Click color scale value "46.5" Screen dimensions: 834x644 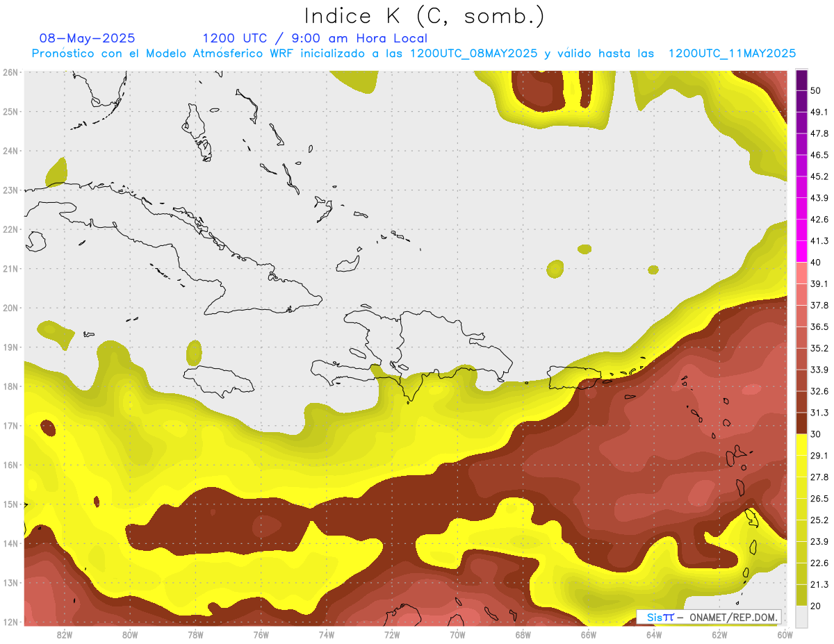pyautogui.click(x=819, y=155)
